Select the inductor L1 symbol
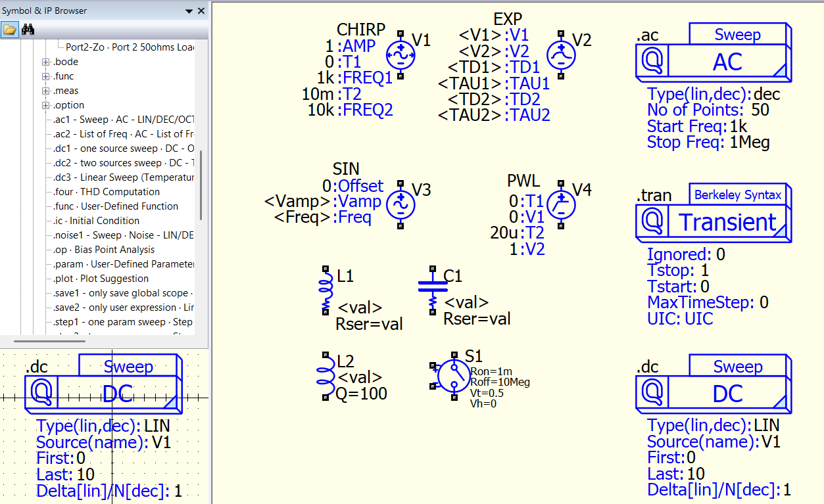Image resolution: width=824 pixels, height=504 pixels. (x=326, y=290)
